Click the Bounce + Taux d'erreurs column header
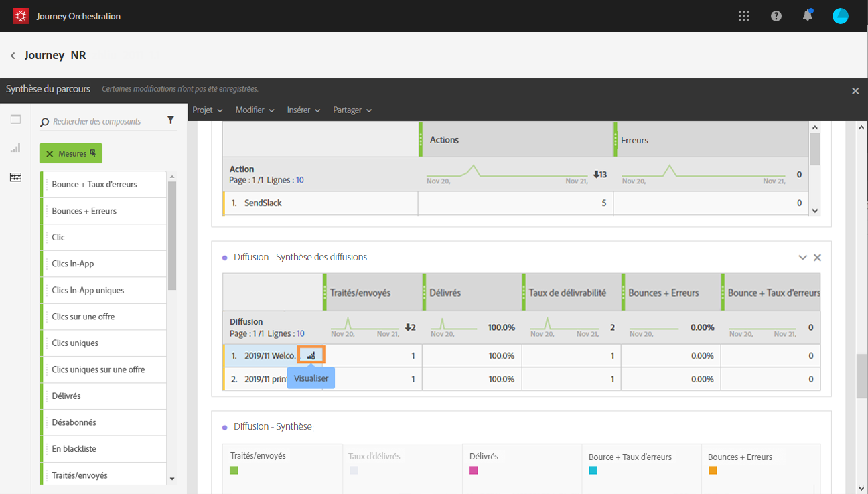 [770, 293]
